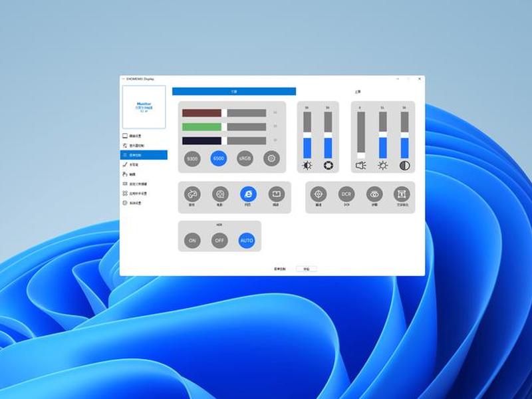This screenshot has width=532, height=399.
Task: Select the game mode controller icon
Action: coord(192,194)
